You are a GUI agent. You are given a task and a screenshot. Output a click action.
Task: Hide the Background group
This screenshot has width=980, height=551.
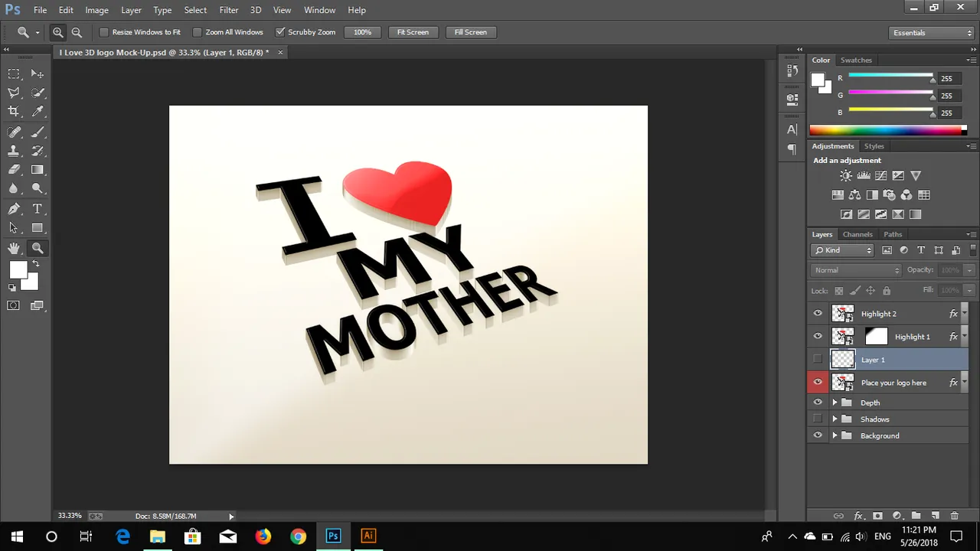pos(818,435)
